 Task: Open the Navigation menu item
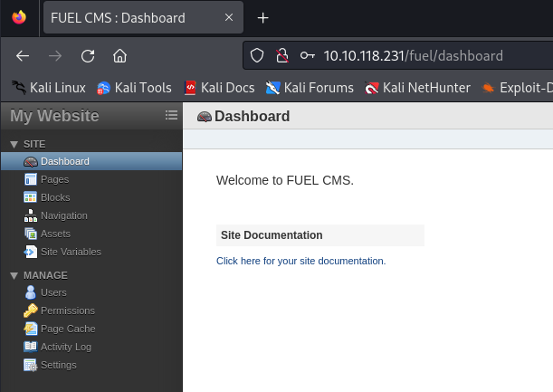pyautogui.click(x=91, y=215)
